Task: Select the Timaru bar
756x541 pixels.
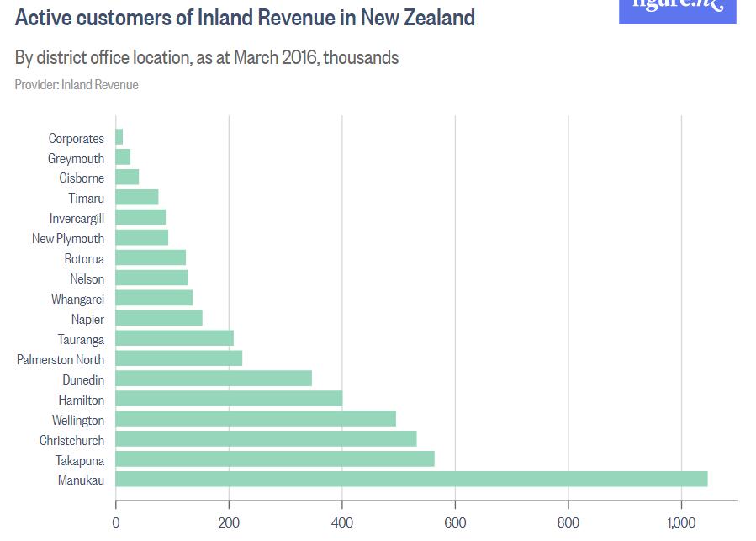Action: (137, 197)
